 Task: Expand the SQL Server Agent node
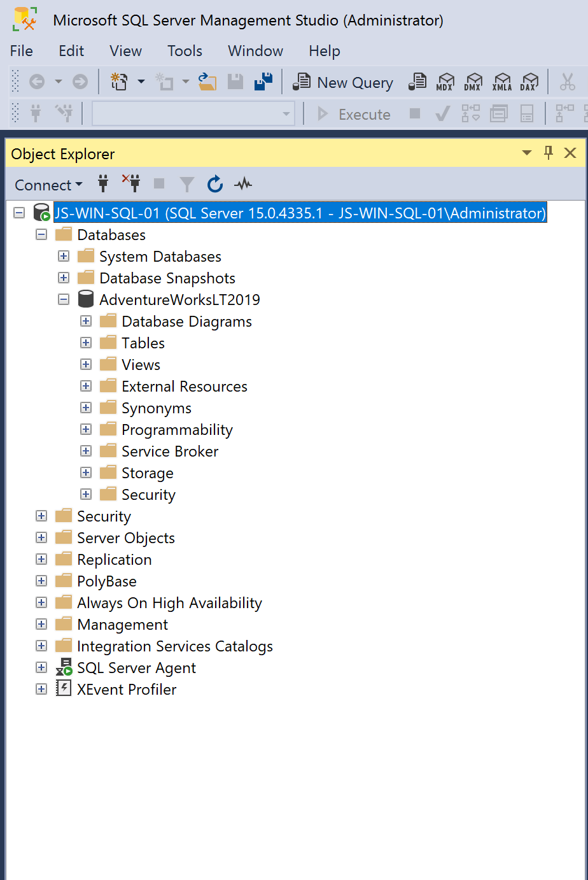pos(41,667)
